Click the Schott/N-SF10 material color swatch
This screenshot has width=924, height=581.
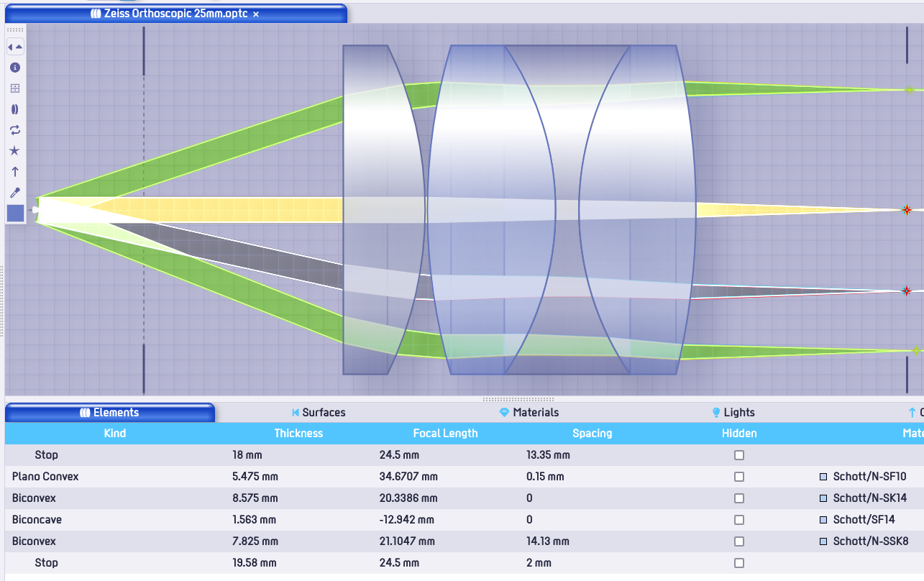pos(823,477)
